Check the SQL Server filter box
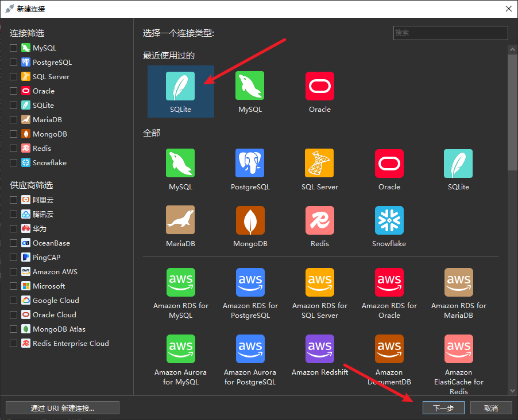The image size is (518, 420). [14, 77]
